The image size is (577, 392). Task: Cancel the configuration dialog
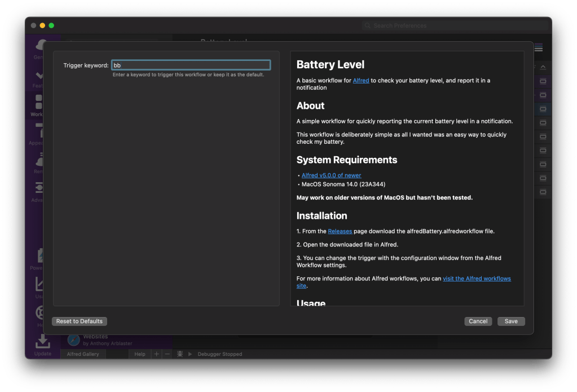point(478,321)
